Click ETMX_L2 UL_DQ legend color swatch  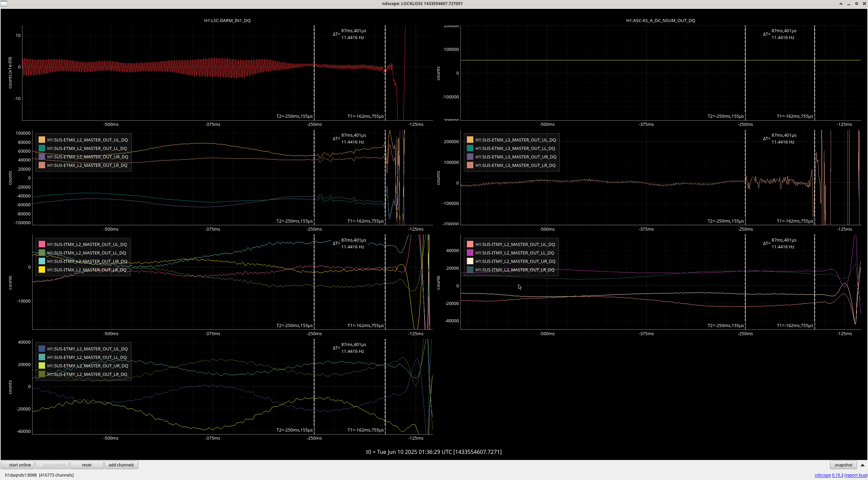(x=42, y=140)
